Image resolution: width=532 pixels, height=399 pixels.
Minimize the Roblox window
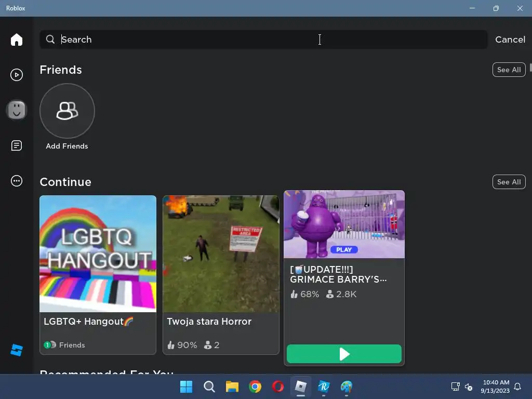click(x=472, y=8)
